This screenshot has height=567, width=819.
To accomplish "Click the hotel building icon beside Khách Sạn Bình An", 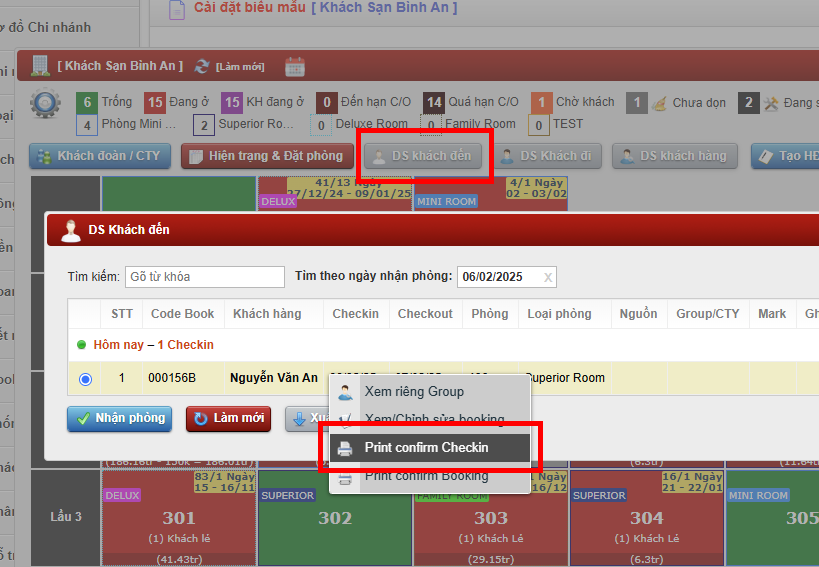I will coord(40,66).
